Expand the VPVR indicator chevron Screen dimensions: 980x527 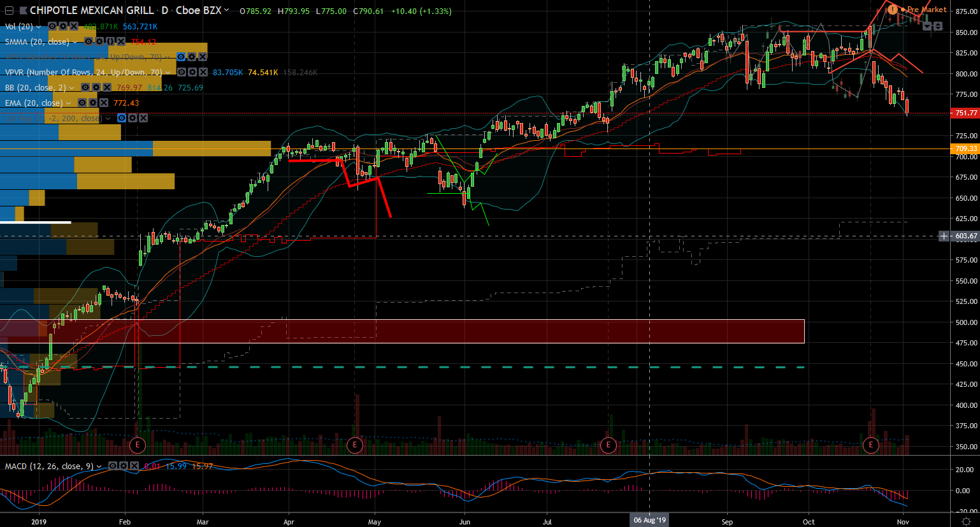point(169,73)
